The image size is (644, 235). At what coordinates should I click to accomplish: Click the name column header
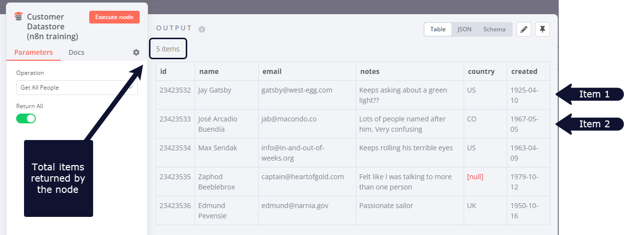tap(209, 71)
